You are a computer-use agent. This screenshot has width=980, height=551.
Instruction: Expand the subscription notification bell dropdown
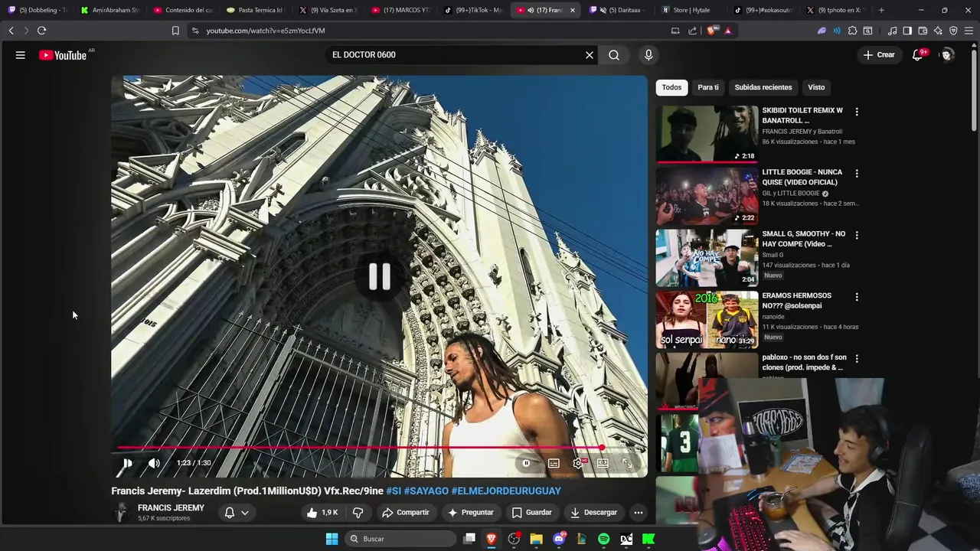237,513
